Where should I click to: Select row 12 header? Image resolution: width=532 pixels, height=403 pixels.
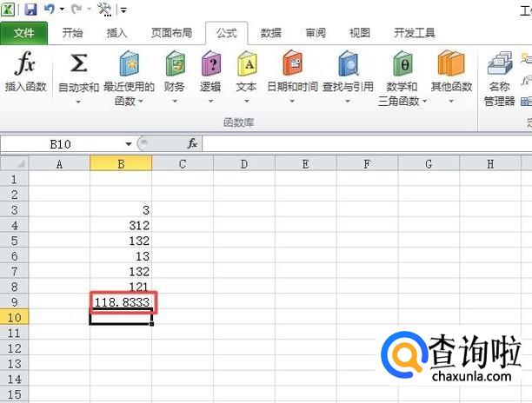click(x=14, y=348)
